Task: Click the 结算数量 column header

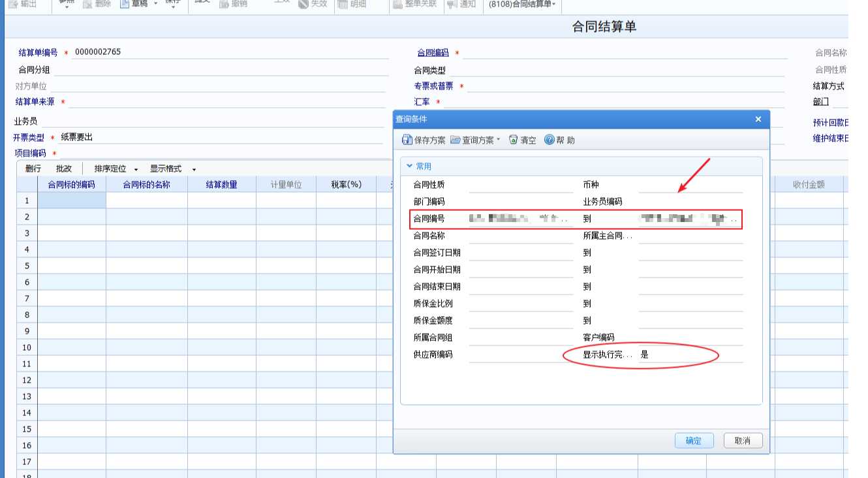Action: pyautogui.click(x=222, y=185)
